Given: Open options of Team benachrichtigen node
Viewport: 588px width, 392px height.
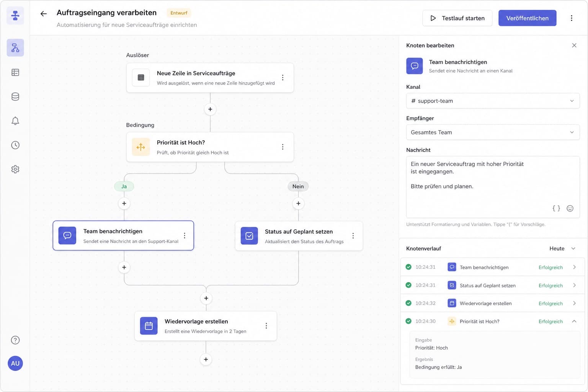Looking at the screenshot, I should 185,235.
